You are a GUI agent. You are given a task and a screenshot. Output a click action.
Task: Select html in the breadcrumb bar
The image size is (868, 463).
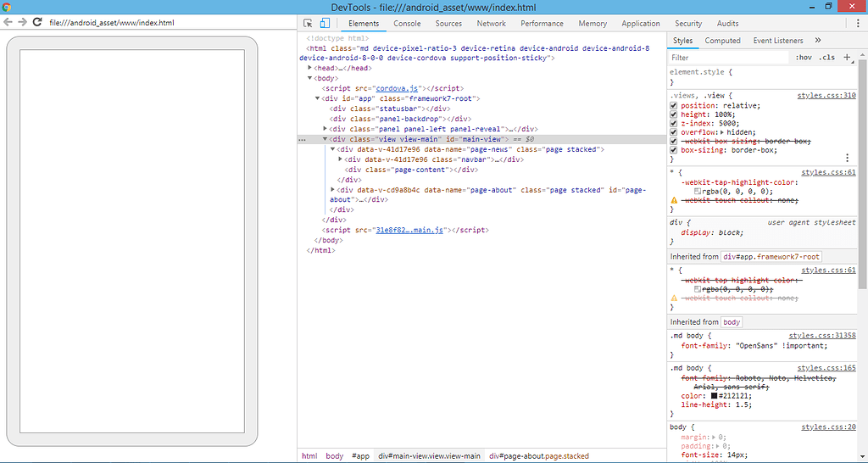[309, 456]
